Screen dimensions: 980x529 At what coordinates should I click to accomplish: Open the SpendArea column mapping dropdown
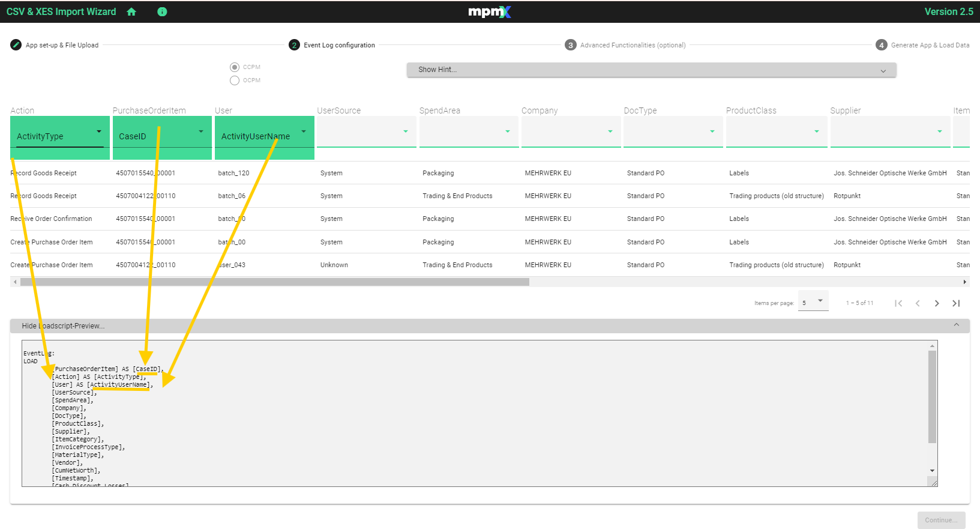469,132
